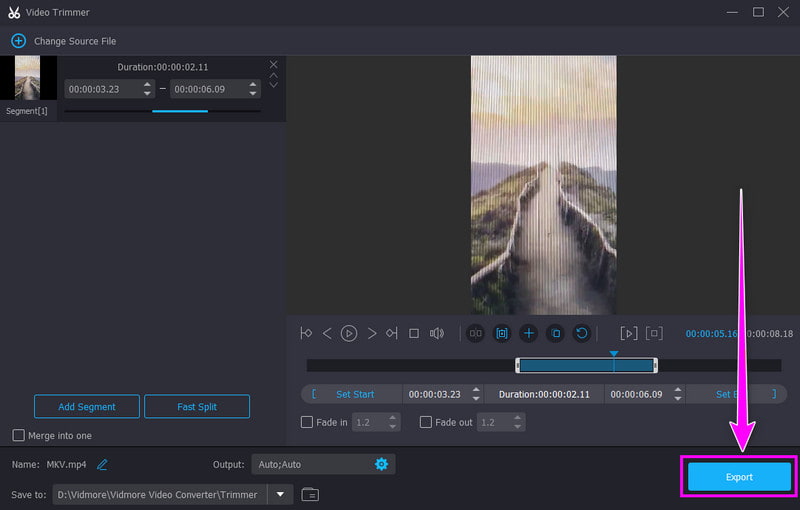The width and height of the screenshot is (800, 510).
Task: Increase segment start time 00:00:03.23 stepper
Action: click(147, 85)
